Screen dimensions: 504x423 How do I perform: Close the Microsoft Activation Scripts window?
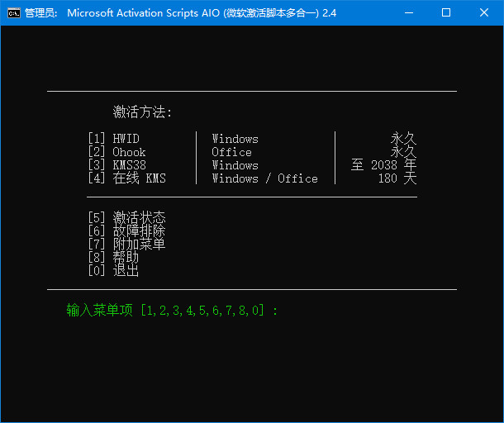point(484,13)
